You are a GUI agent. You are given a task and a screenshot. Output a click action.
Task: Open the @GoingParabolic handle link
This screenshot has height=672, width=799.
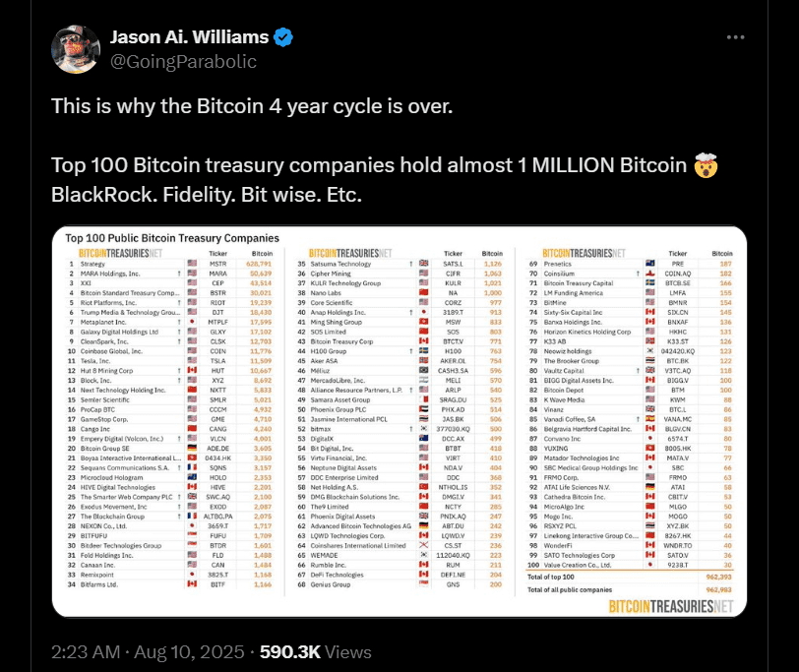(183, 61)
